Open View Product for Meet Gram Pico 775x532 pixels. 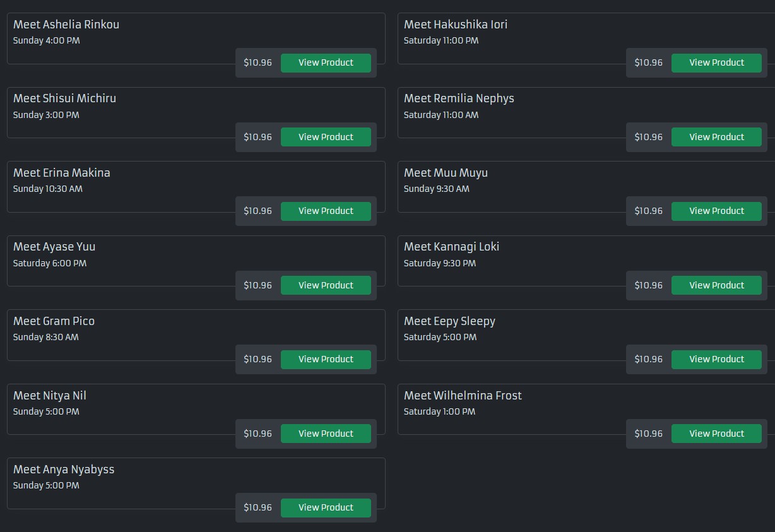coord(326,359)
